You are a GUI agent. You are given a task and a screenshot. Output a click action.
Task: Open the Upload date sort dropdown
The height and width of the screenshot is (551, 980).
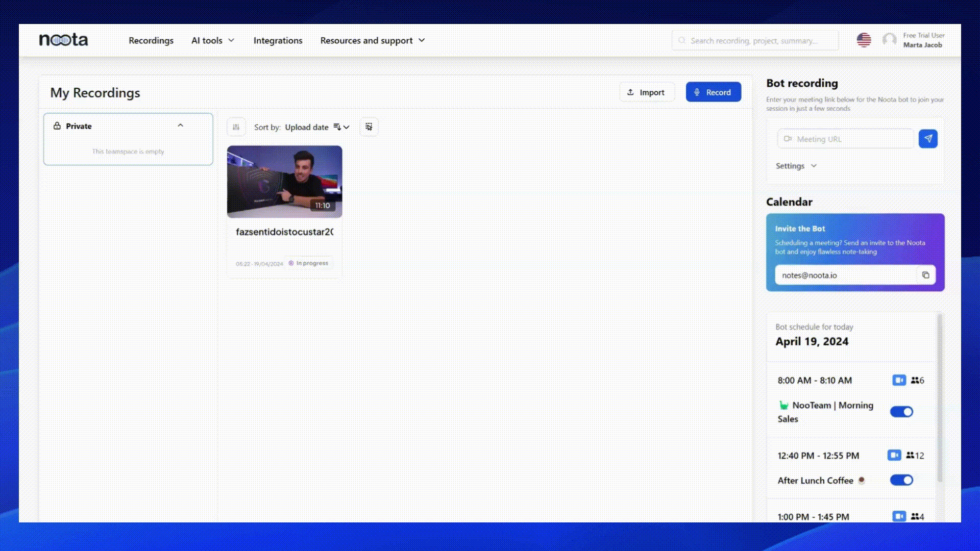click(x=316, y=127)
